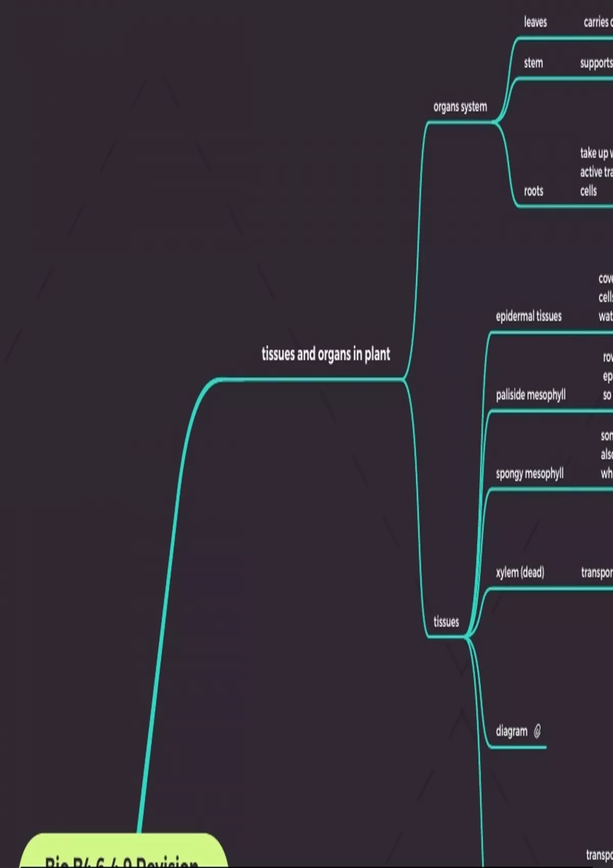The height and width of the screenshot is (868, 613).
Task: Select the 'spongy mesophyll' node
Action: [529, 473]
